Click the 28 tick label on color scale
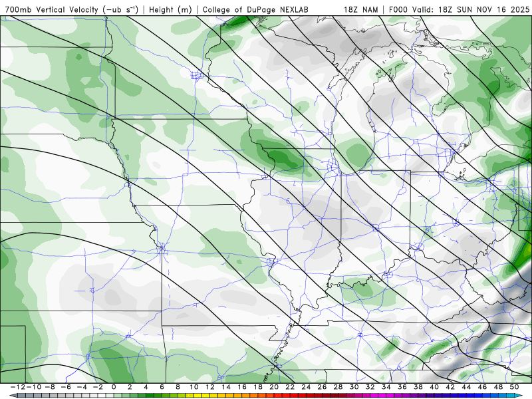 coord(338,387)
